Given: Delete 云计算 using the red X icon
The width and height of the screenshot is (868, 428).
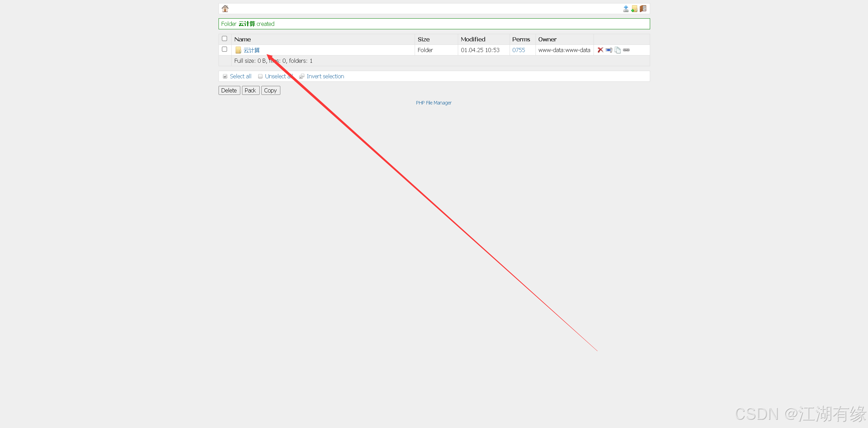Looking at the screenshot, I should (x=600, y=50).
